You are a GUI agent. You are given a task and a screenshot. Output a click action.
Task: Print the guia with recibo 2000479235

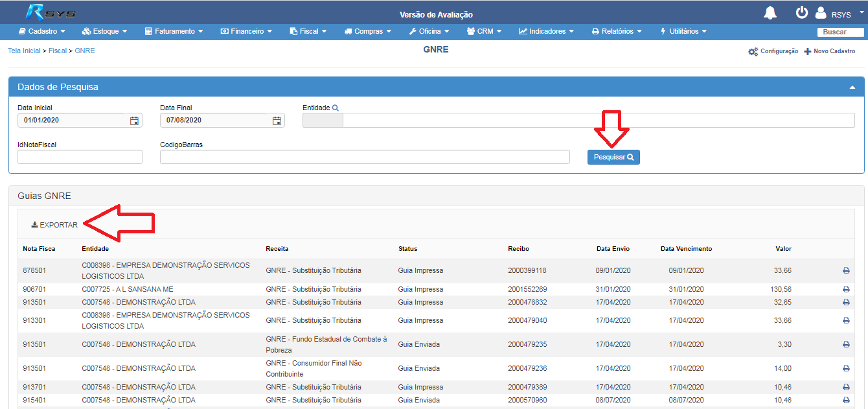(846, 344)
